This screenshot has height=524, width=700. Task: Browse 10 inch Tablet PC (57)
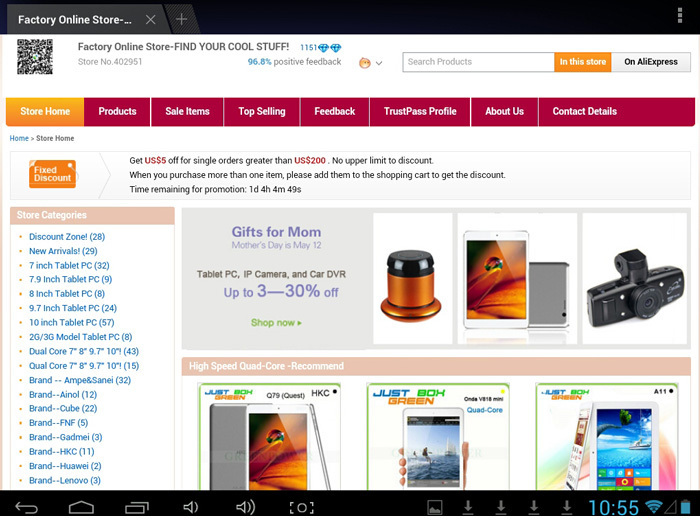[x=72, y=322]
